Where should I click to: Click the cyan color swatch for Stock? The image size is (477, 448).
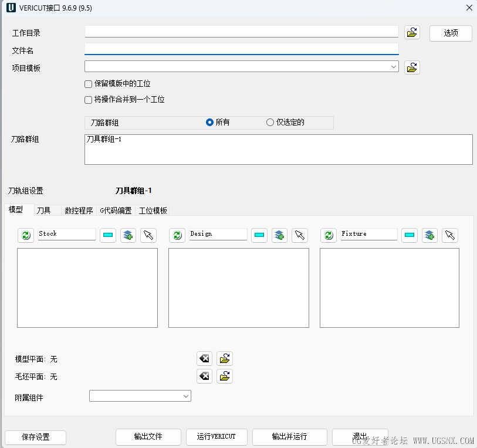[x=108, y=235]
